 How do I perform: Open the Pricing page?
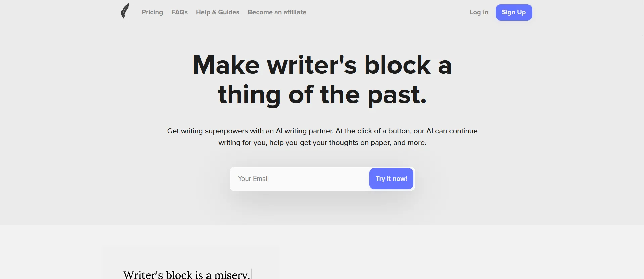click(x=152, y=12)
